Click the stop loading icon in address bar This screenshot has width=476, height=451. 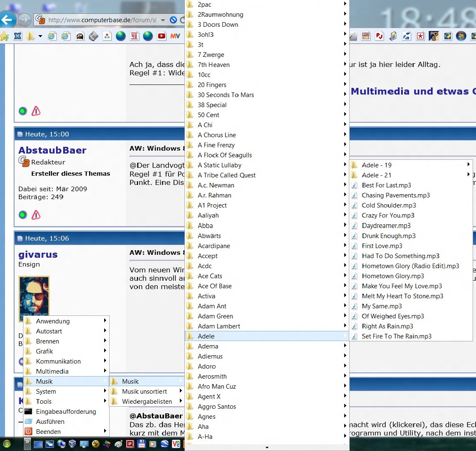tap(173, 20)
